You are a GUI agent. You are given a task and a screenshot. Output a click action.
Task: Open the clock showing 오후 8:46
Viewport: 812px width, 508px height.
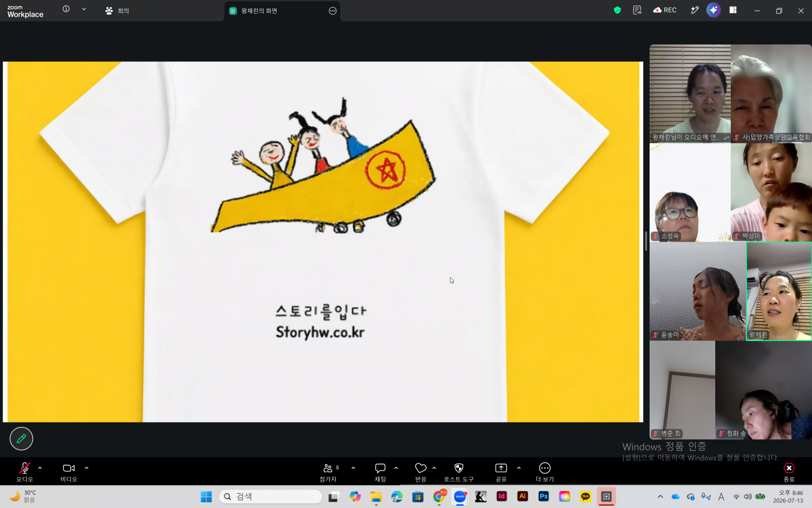pyautogui.click(x=788, y=497)
